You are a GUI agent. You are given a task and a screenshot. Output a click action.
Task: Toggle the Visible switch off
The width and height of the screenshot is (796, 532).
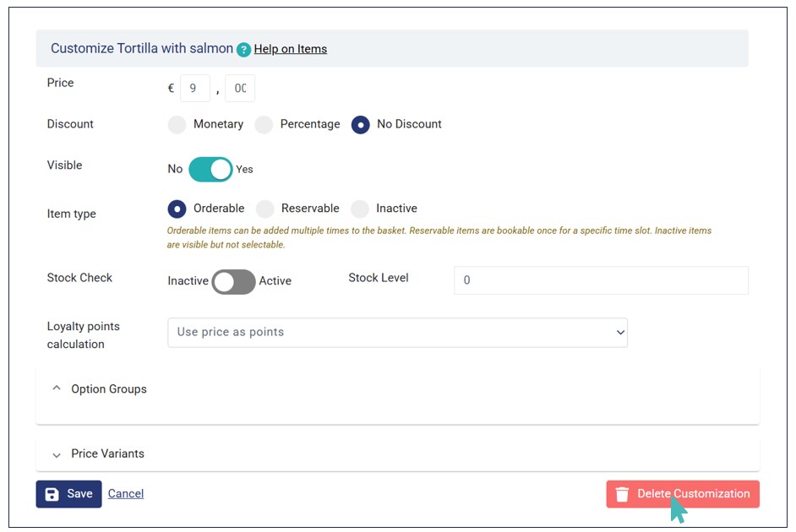click(210, 169)
